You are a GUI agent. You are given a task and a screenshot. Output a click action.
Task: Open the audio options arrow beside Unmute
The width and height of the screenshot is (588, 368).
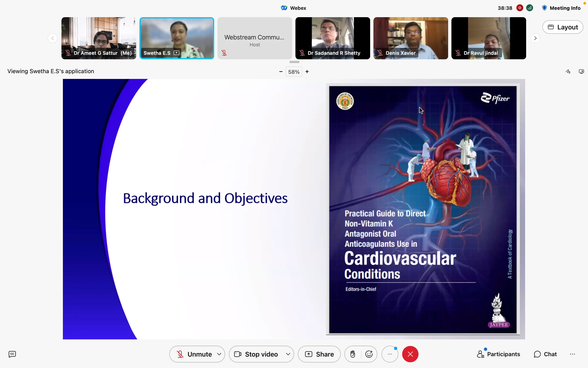[x=219, y=354]
